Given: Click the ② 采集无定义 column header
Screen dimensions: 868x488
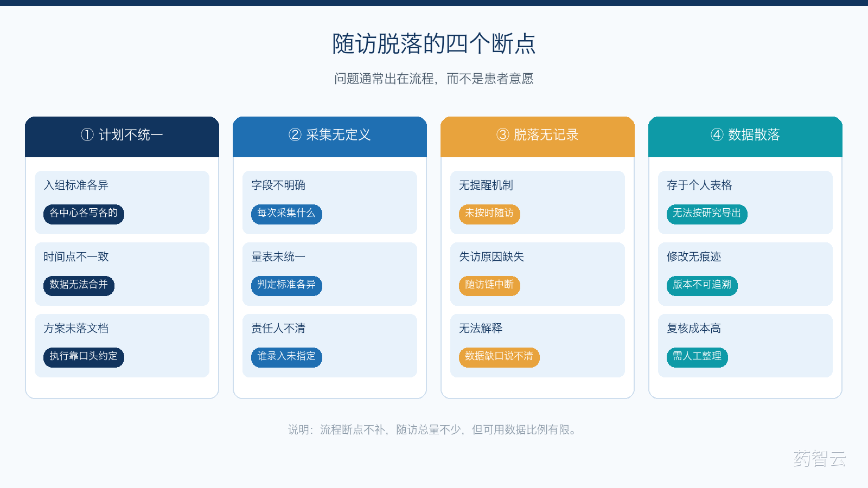Looking at the screenshot, I should [330, 137].
